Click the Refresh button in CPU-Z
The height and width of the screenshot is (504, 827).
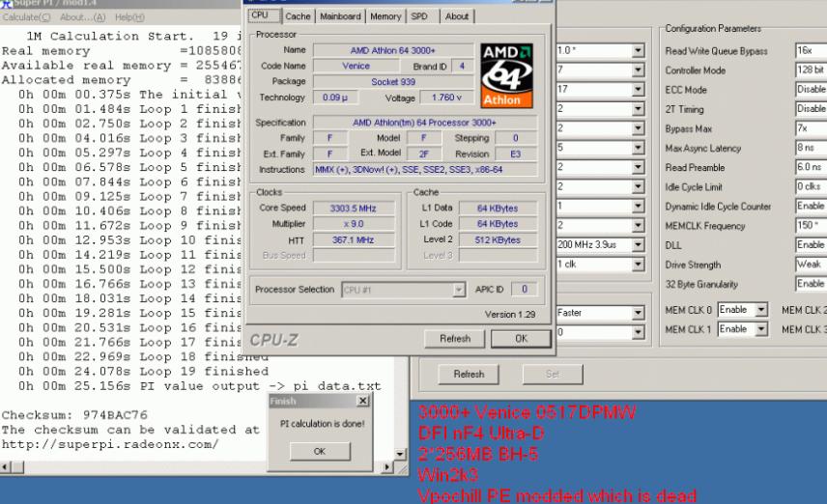455,339
